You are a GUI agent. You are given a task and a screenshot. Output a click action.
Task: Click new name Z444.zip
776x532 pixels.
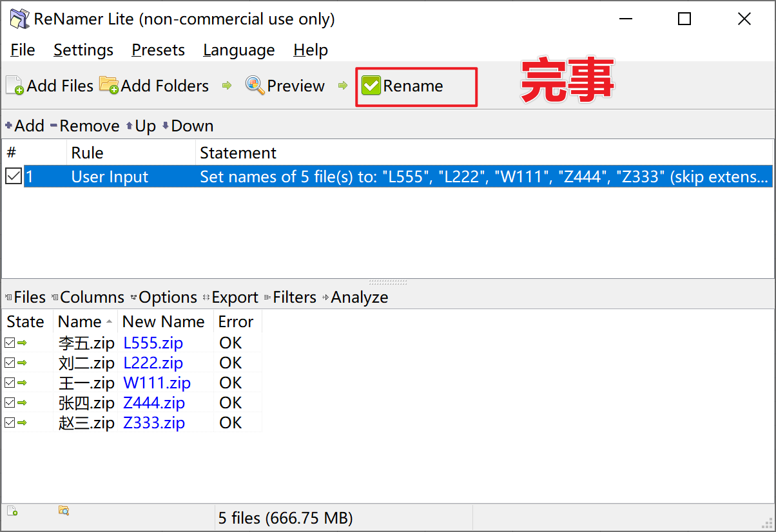154,403
